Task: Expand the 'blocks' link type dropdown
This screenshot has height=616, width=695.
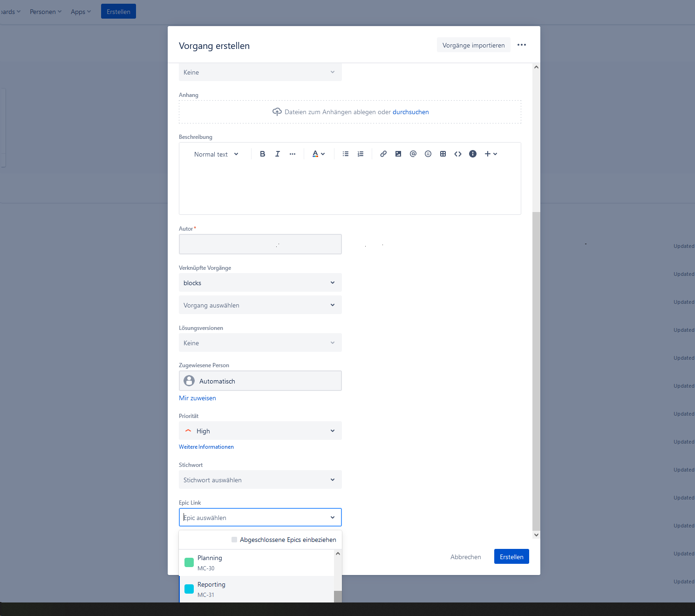Action: pyautogui.click(x=260, y=282)
